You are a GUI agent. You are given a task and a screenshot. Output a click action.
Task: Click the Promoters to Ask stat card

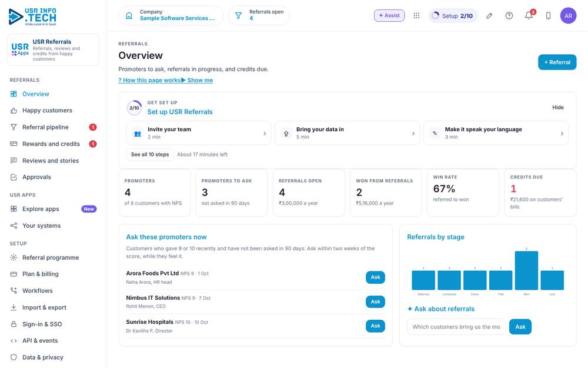(x=232, y=193)
